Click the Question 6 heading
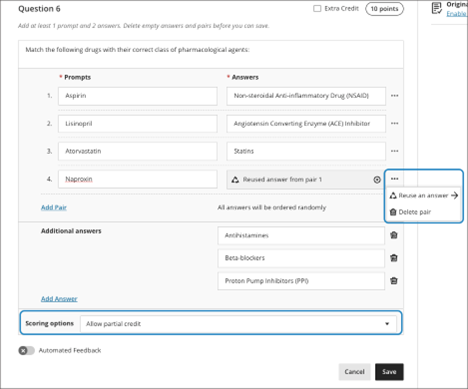468x389 pixels. (39, 9)
